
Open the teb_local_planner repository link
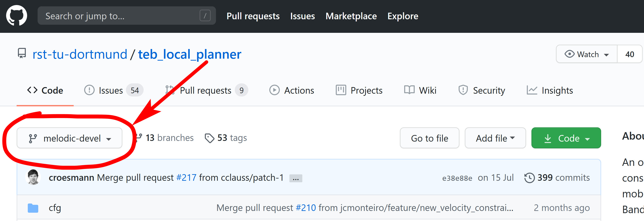click(x=190, y=54)
